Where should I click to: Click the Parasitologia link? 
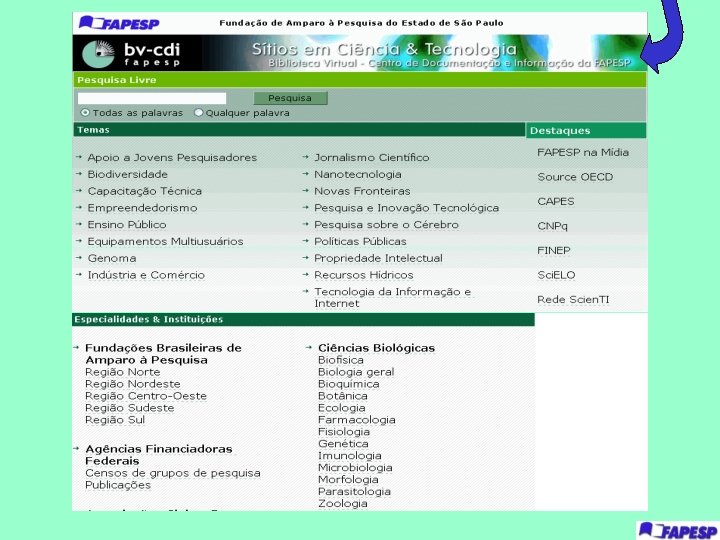point(354,491)
